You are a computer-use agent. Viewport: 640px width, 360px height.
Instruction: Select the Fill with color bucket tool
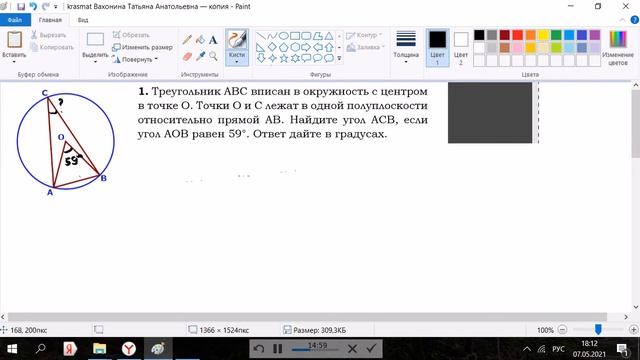point(200,40)
